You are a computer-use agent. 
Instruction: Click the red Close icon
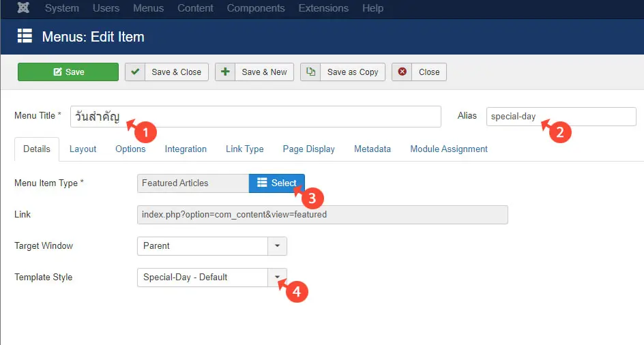point(402,72)
